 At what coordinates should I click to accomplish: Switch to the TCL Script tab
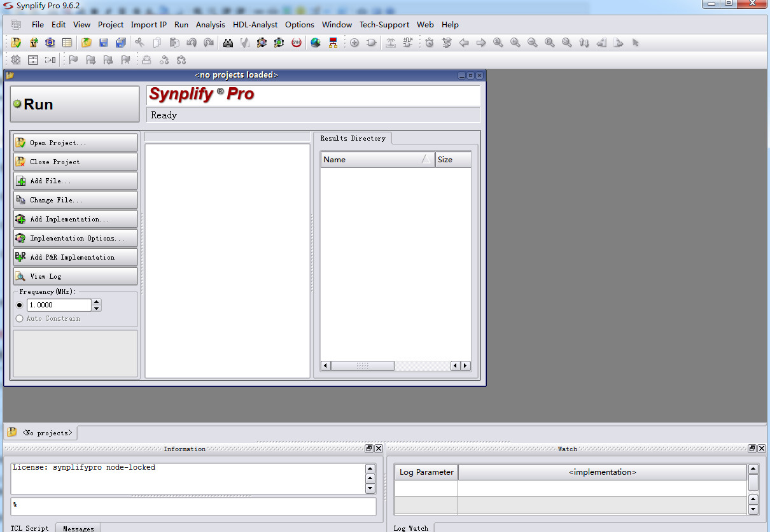tap(29, 528)
